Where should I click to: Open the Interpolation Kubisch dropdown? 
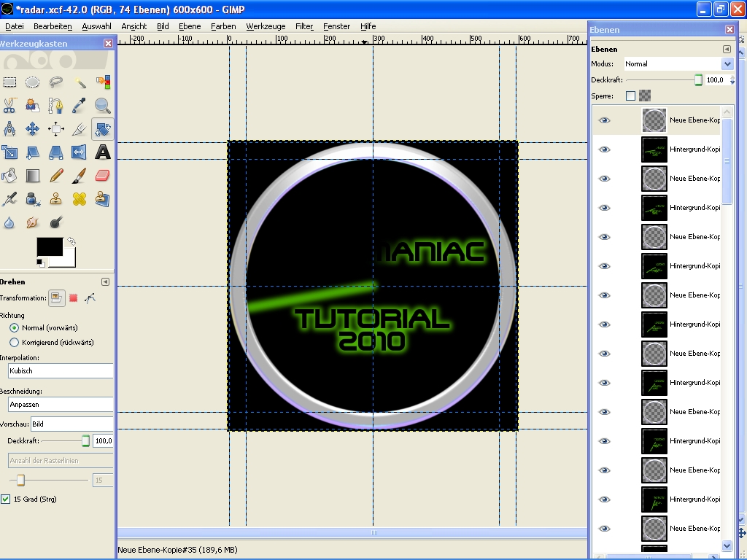[x=61, y=371]
